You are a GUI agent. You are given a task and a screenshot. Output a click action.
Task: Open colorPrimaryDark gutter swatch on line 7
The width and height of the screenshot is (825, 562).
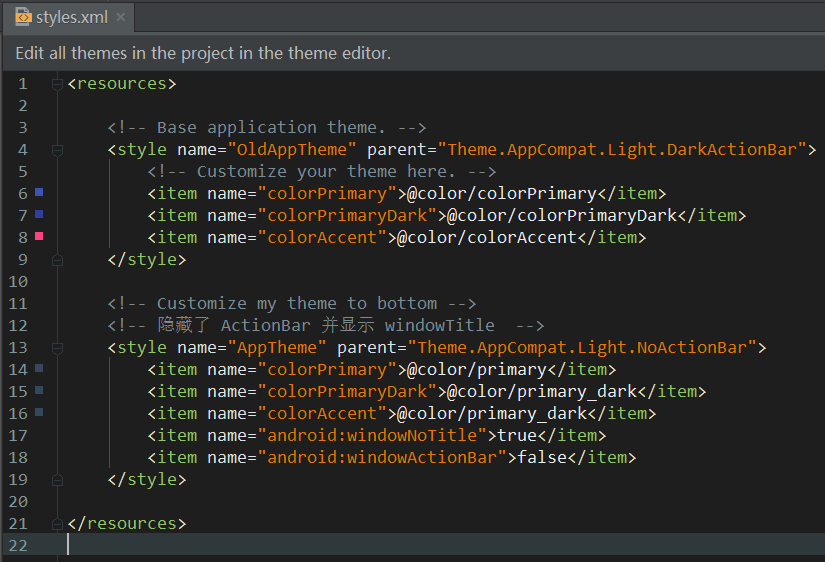point(39,214)
